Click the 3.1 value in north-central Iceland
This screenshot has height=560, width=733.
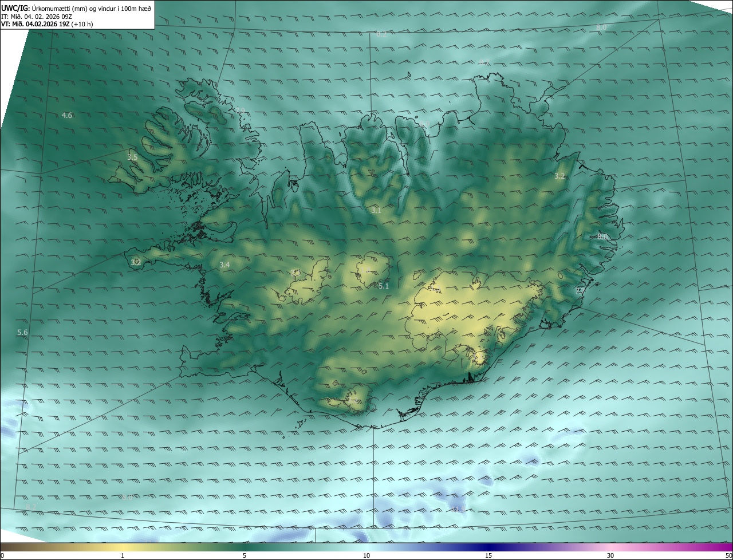point(376,211)
